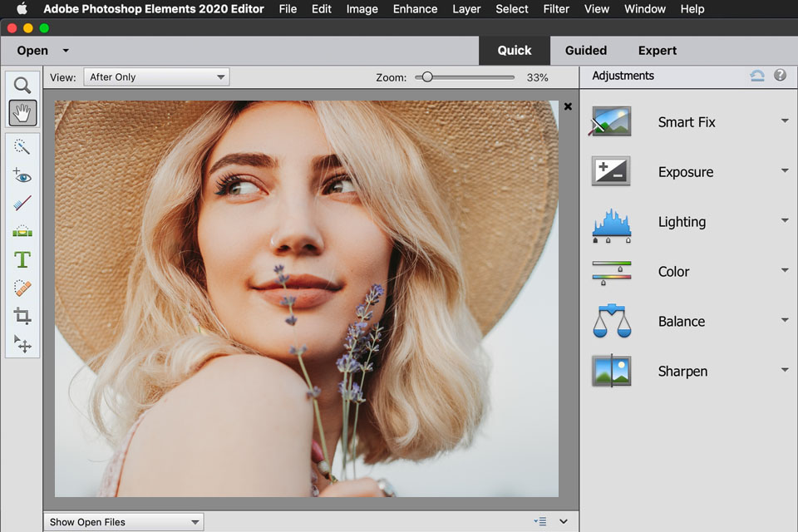
Task: Open the File menu
Action: click(288, 8)
